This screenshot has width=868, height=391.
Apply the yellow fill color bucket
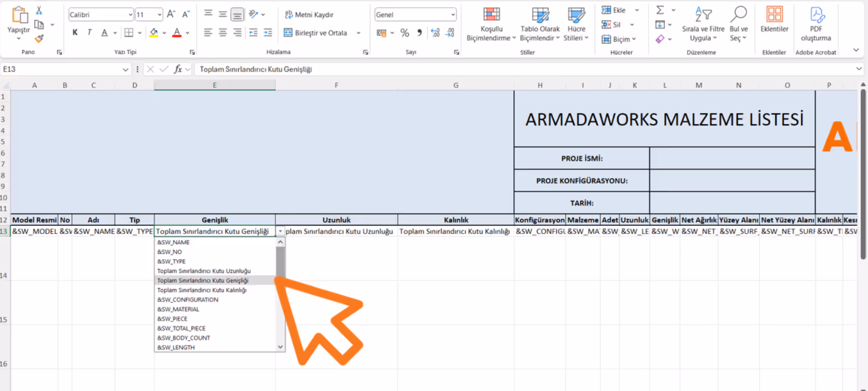tap(154, 33)
